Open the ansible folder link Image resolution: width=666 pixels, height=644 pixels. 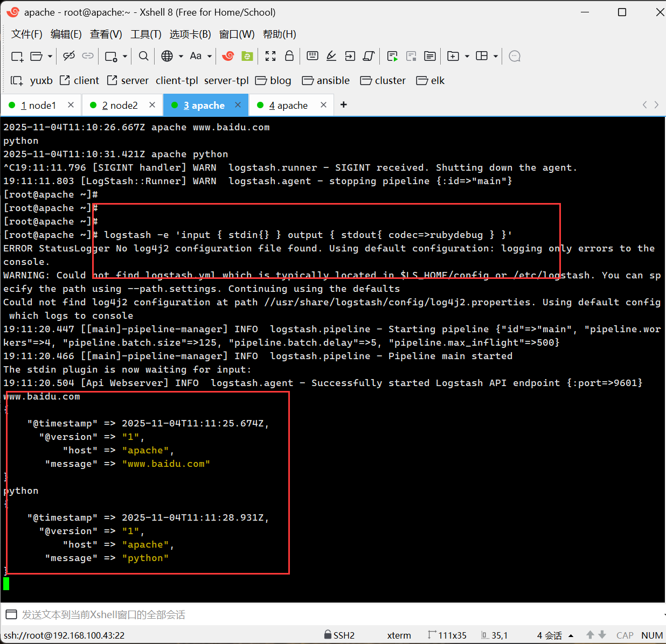(326, 81)
